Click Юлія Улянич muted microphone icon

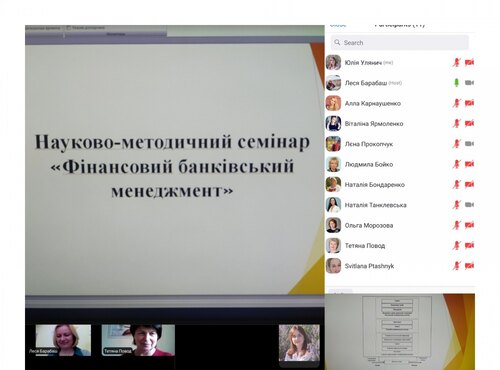456,62
